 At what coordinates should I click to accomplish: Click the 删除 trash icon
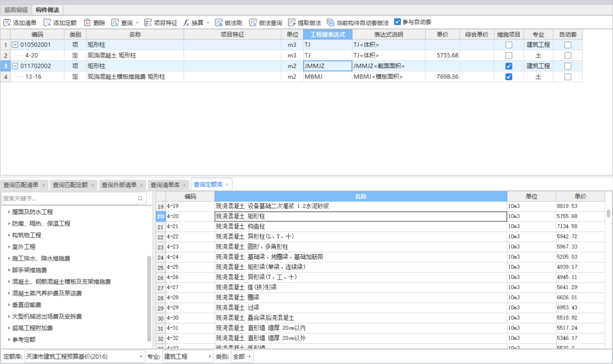click(x=87, y=23)
